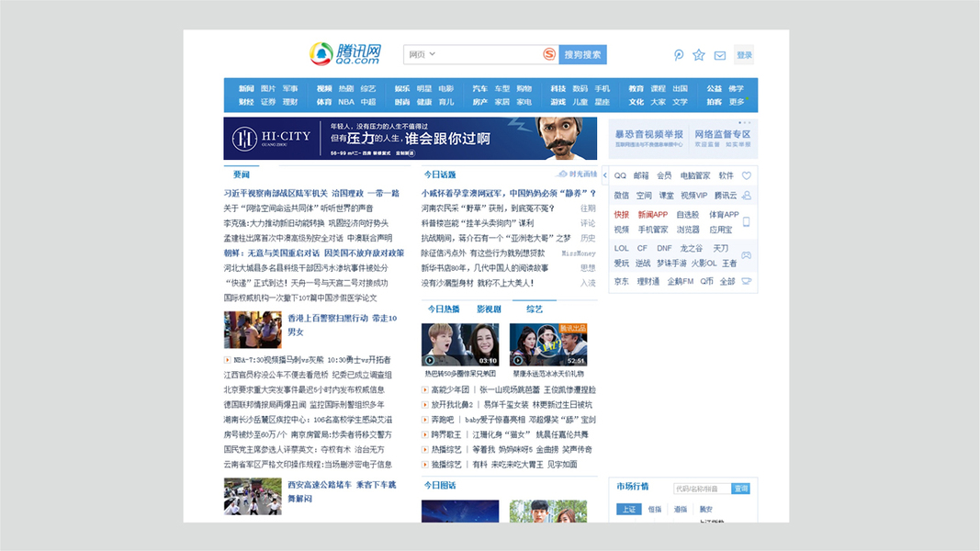Click play icon beside 跨界歌王

[x=425, y=434]
